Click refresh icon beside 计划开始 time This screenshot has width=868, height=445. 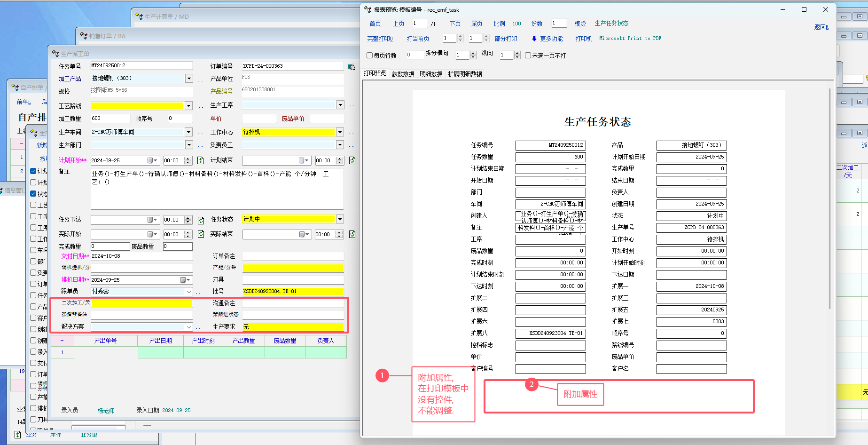click(x=200, y=160)
